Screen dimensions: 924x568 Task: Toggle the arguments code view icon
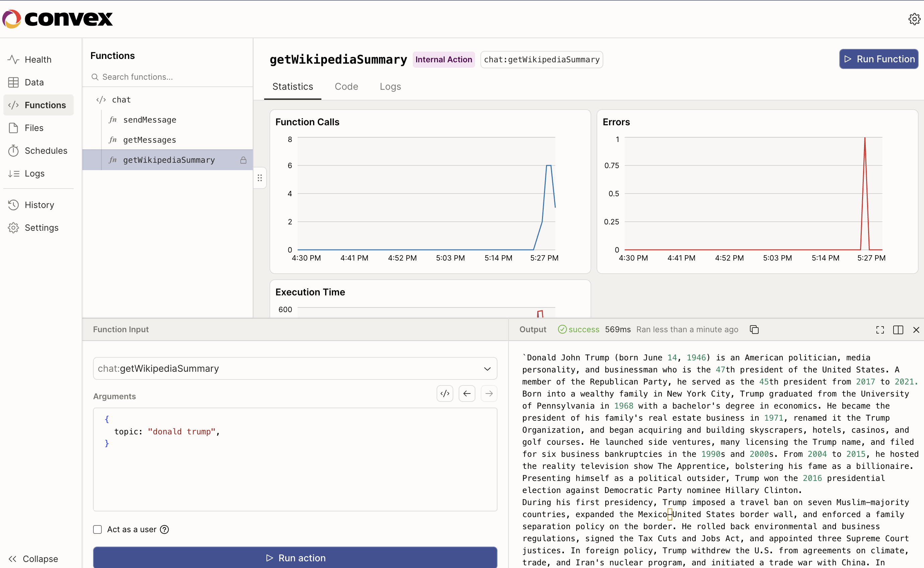tap(445, 393)
